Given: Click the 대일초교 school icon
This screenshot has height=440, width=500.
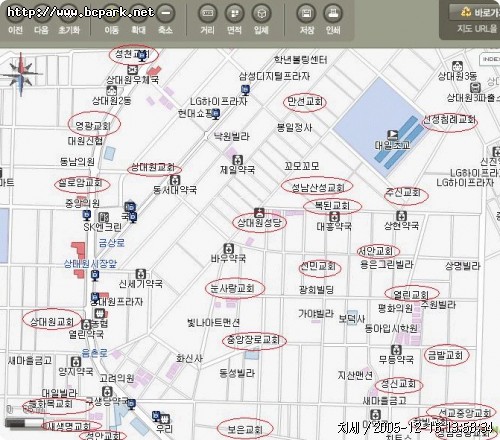Looking at the screenshot, I should click(x=393, y=135).
